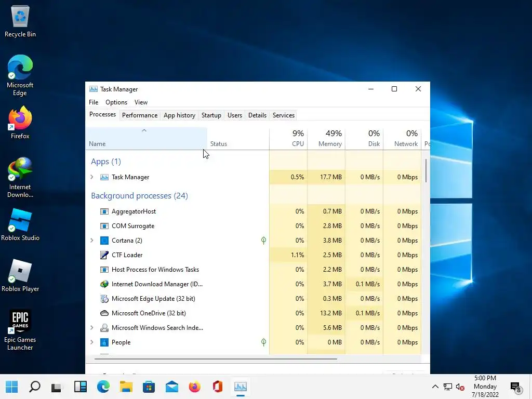Select the Background processes (24) header
This screenshot has width=532, height=399.
139,196
